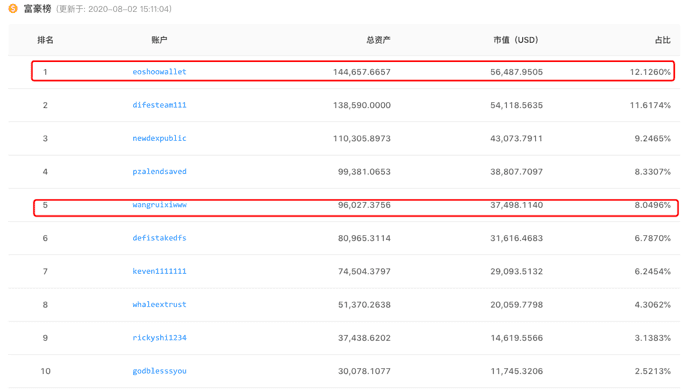692x390 pixels.
Task: Click market value 29,093.5132
Action: (516, 271)
